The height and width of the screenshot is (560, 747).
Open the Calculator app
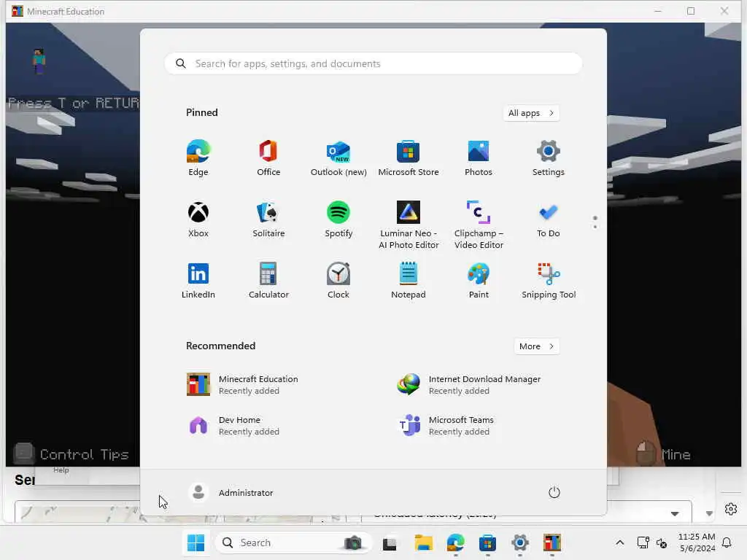(x=268, y=281)
